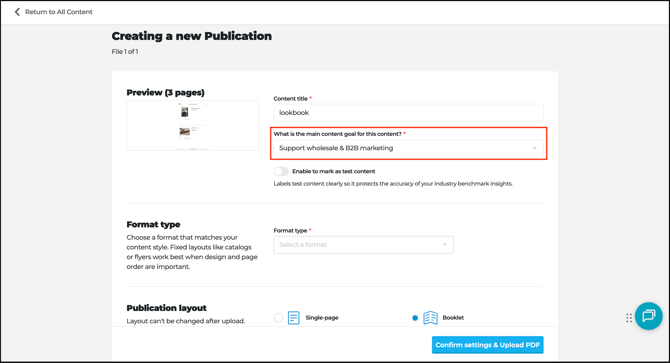The image size is (670, 363).
Task: Open the chat support bubble icon
Action: tap(649, 316)
